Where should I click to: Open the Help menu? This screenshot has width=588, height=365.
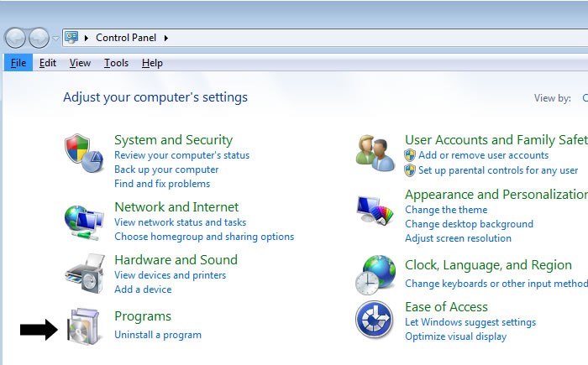[x=152, y=63]
